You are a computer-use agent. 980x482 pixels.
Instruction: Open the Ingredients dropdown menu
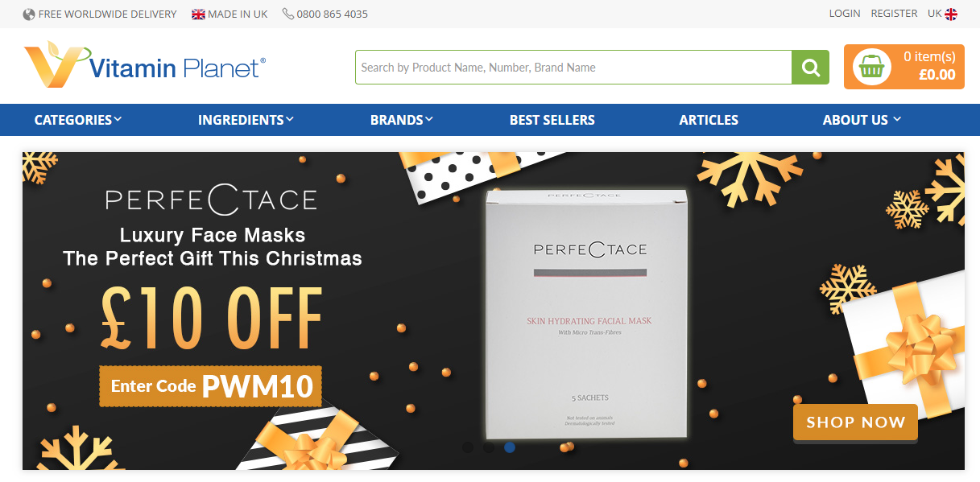pos(246,120)
